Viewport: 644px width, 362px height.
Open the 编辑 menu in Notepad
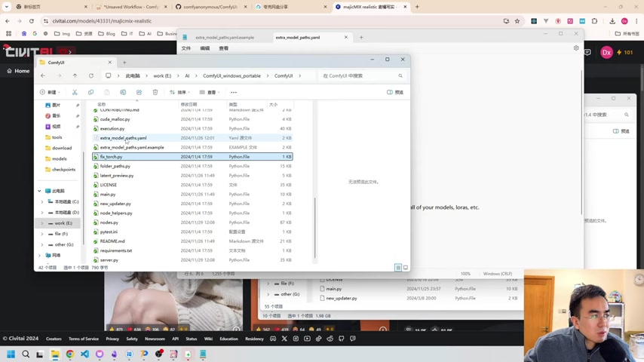(205, 48)
